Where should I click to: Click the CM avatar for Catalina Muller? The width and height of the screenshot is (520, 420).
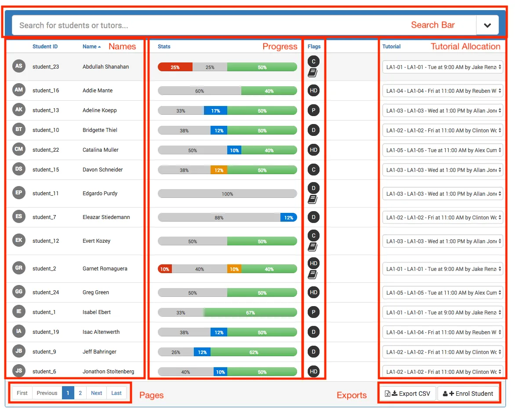pyautogui.click(x=19, y=150)
